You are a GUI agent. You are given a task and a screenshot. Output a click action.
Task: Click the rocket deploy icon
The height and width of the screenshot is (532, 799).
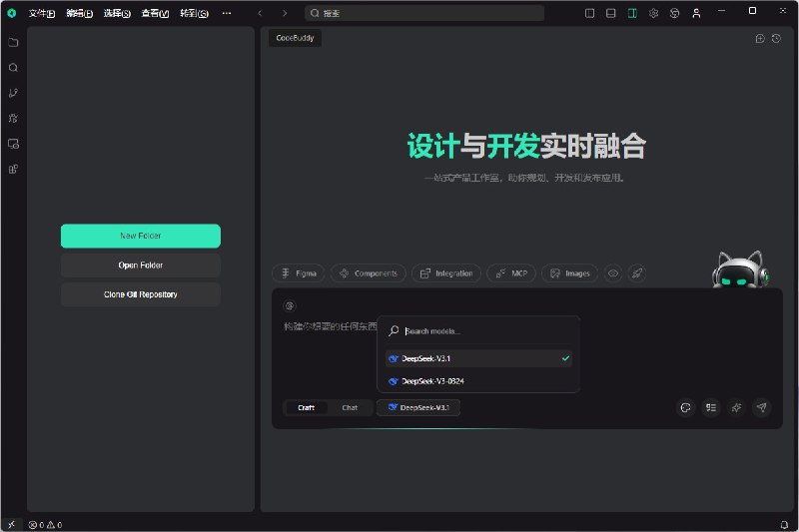(637, 272)
